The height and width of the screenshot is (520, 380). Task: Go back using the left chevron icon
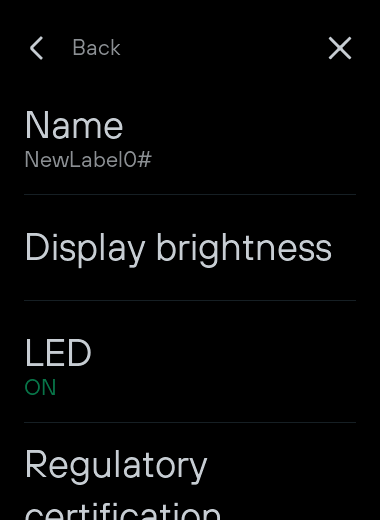(36, 48)
